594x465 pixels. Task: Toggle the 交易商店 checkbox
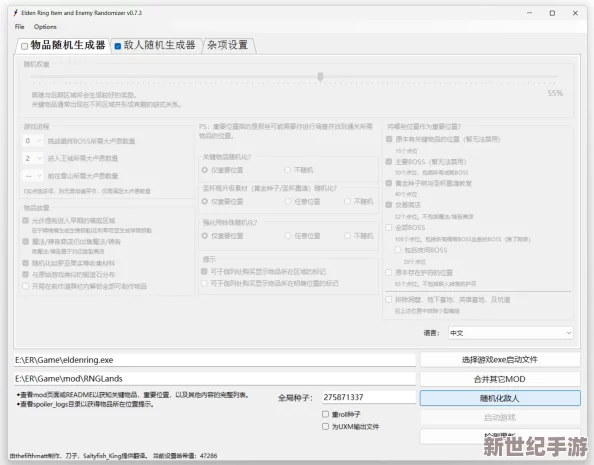389,205
